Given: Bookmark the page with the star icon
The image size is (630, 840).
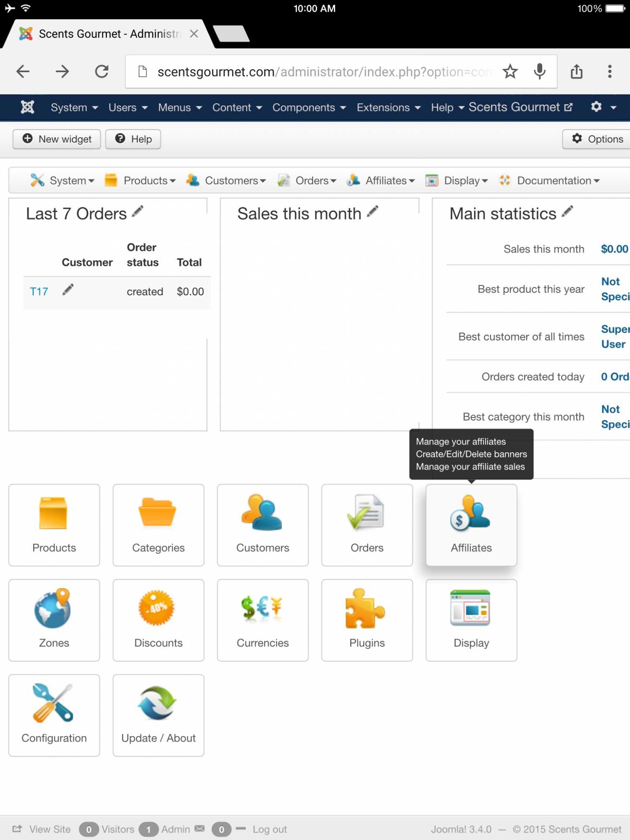Looking at the screenshot, I should [510, 71].
